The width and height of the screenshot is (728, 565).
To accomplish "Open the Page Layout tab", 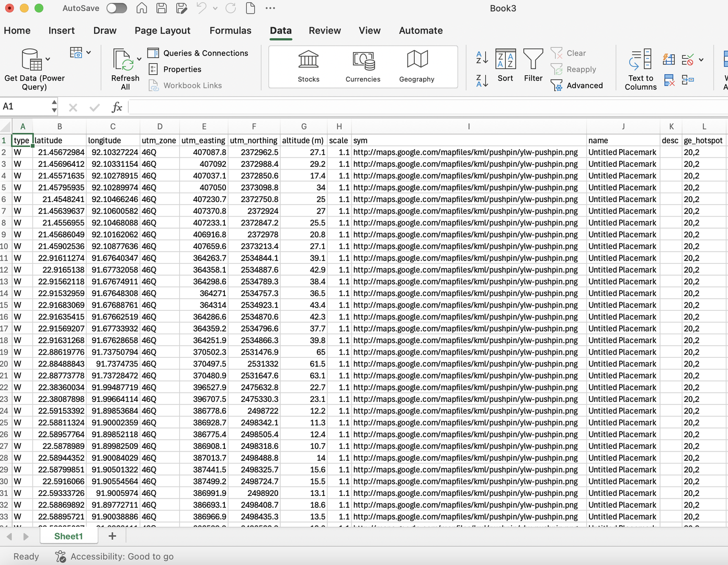I will 163,30.
